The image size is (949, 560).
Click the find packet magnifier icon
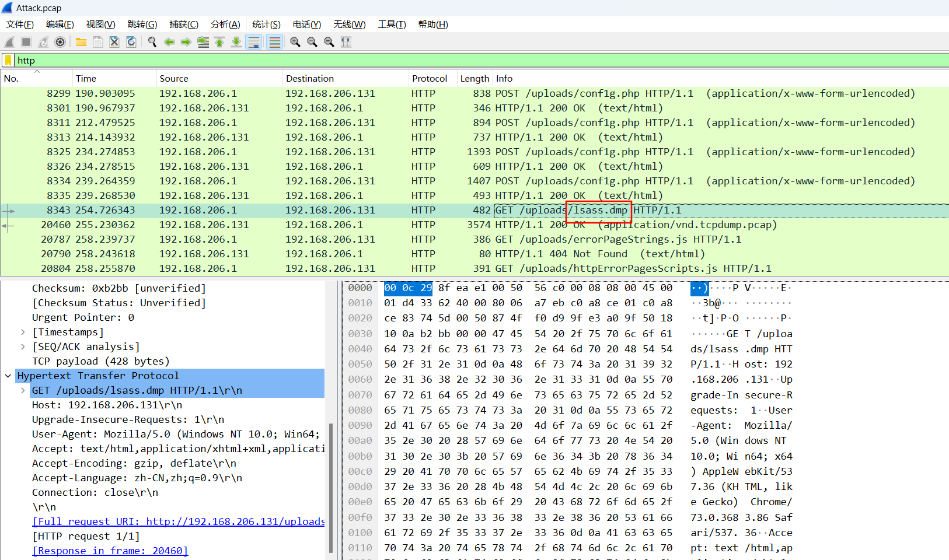[152, 42]
